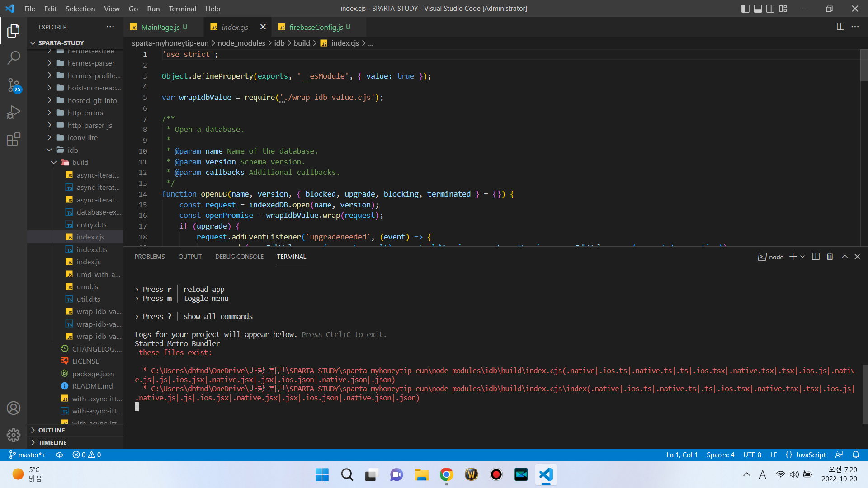Switch to the MainPage.js tab

point(164,27)
